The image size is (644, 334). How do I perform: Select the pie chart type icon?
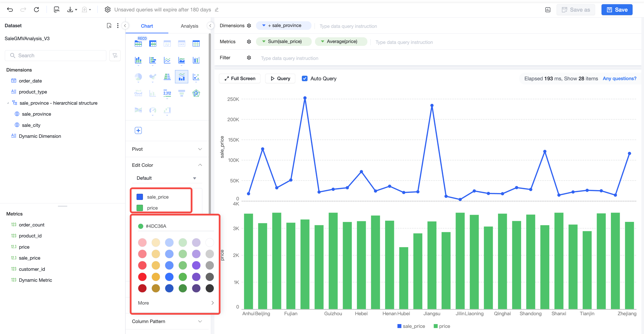pos(138,77)
